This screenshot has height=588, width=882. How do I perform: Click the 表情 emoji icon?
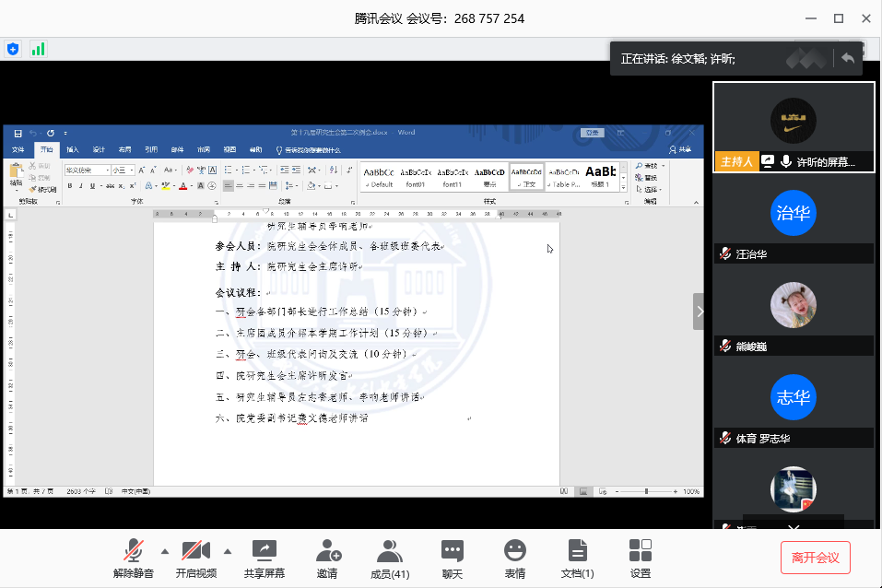click(514, 551)
